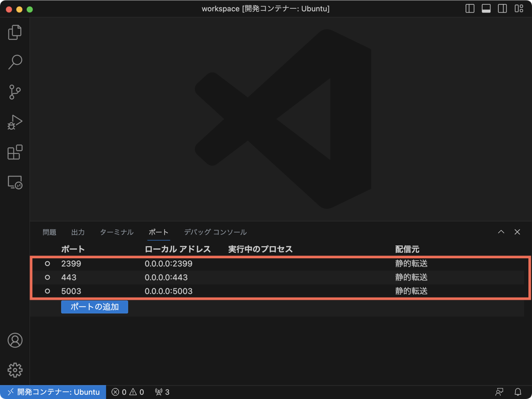This screenshot has height=399, width=532.
Task: Open the Manage gear icon
Action: point(15,370)
